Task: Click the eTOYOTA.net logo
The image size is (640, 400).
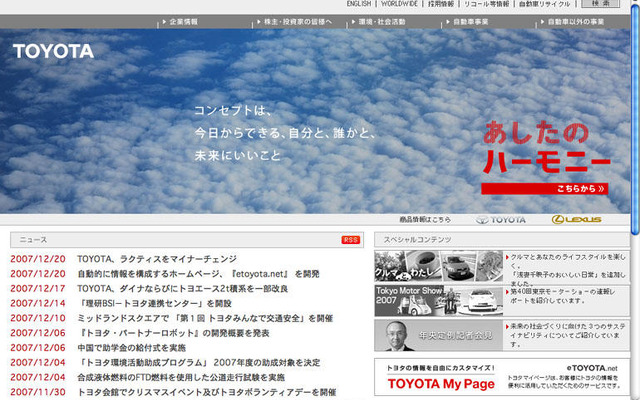Action: click(592, 368)
